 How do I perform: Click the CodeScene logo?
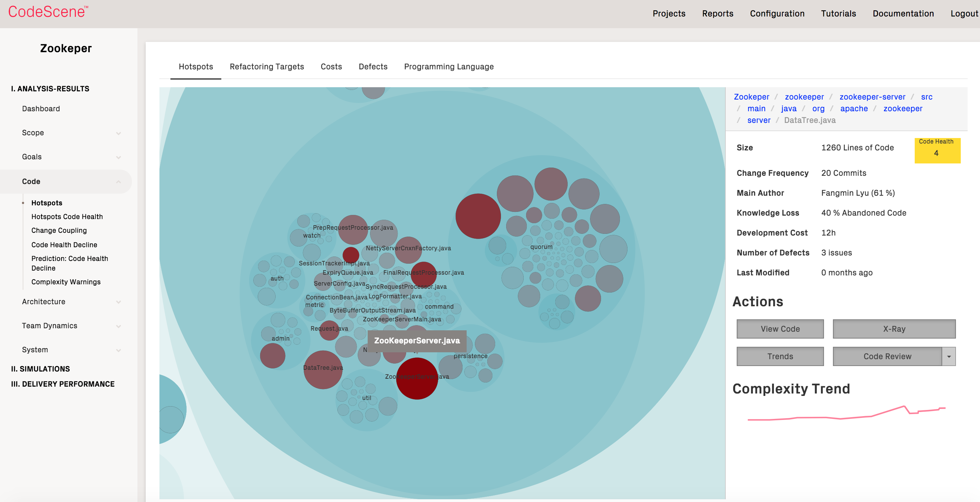48,12
